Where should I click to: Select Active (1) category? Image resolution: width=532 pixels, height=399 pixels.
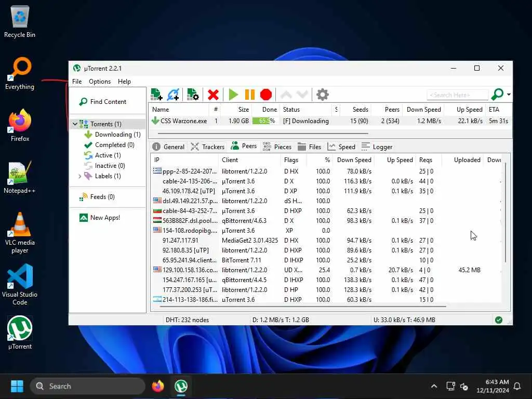[x=102, y=155]
